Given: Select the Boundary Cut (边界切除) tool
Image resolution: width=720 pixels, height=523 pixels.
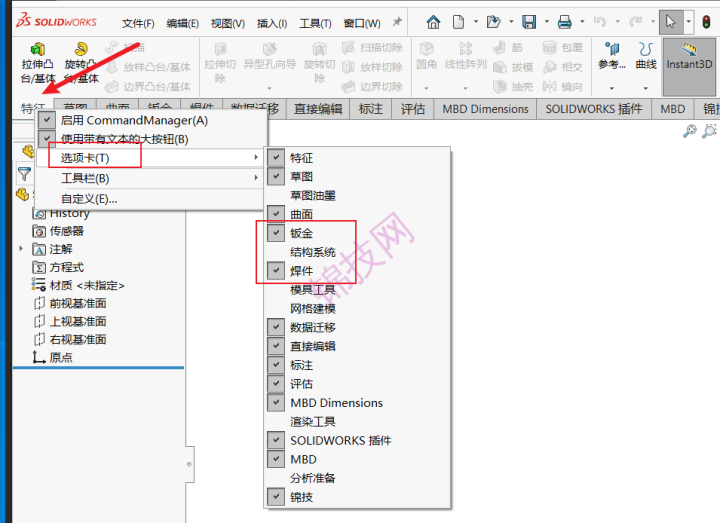Looking at the screenshot, I should click(x=372, y=86).
